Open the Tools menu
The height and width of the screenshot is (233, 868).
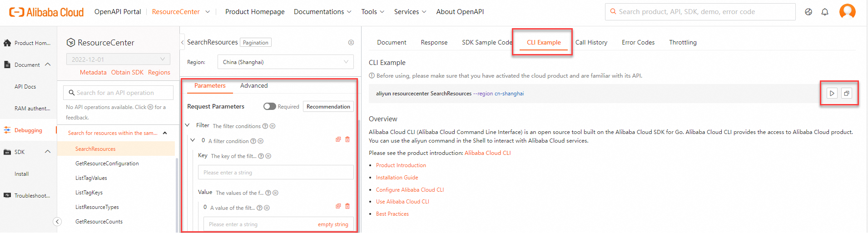[373, 12]
